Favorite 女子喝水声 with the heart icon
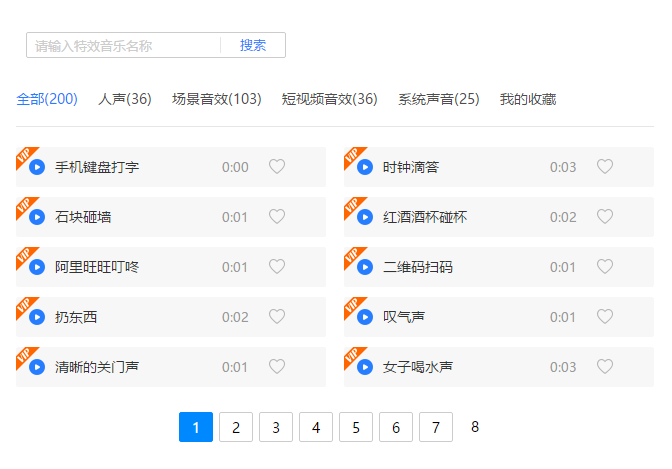The image size is (672, 469). pyautogui.click(x=605, y=367)
